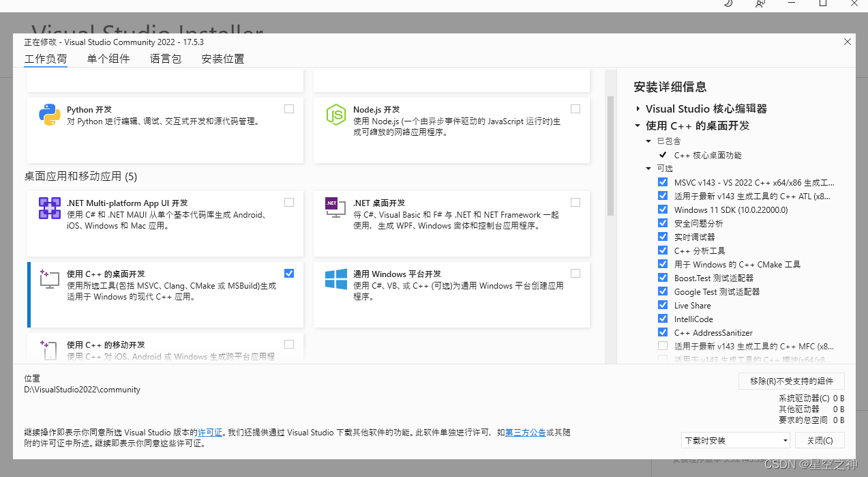Uncheck the 安全问题分析 option
The image size is (868, 477).
pyautogui.click(x=663, y=223)
